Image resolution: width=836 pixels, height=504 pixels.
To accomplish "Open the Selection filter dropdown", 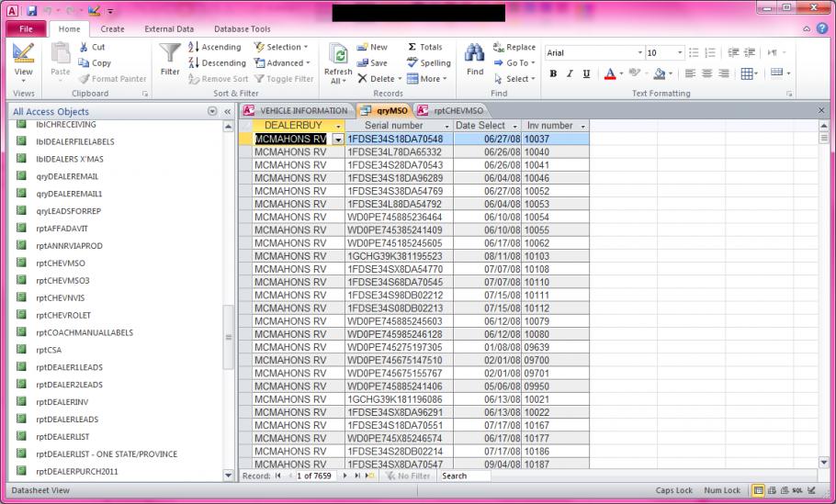I will click(281, 47).
